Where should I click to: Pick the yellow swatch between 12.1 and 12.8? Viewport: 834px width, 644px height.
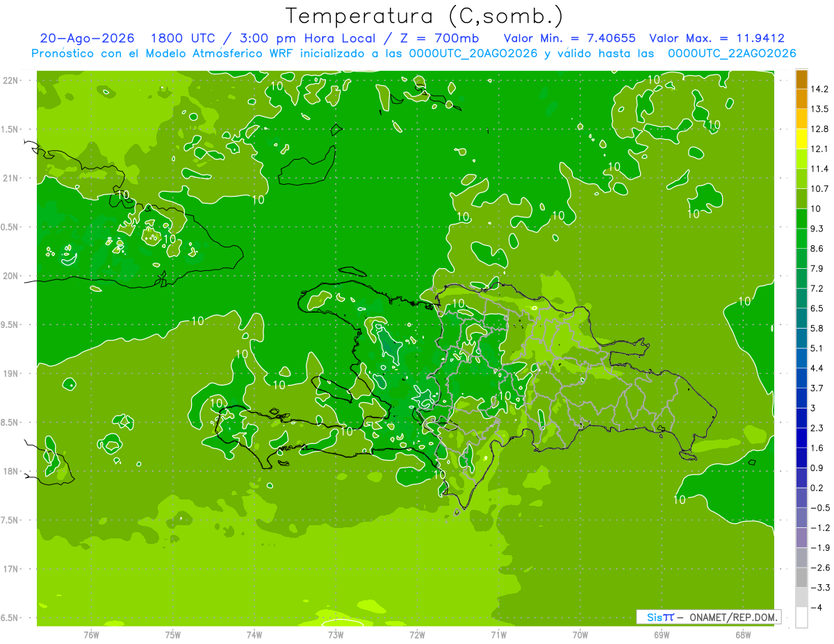[801, 139]
